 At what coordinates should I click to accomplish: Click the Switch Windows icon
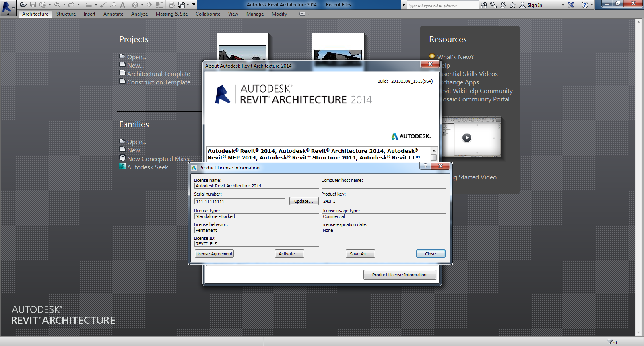(182, 5)
